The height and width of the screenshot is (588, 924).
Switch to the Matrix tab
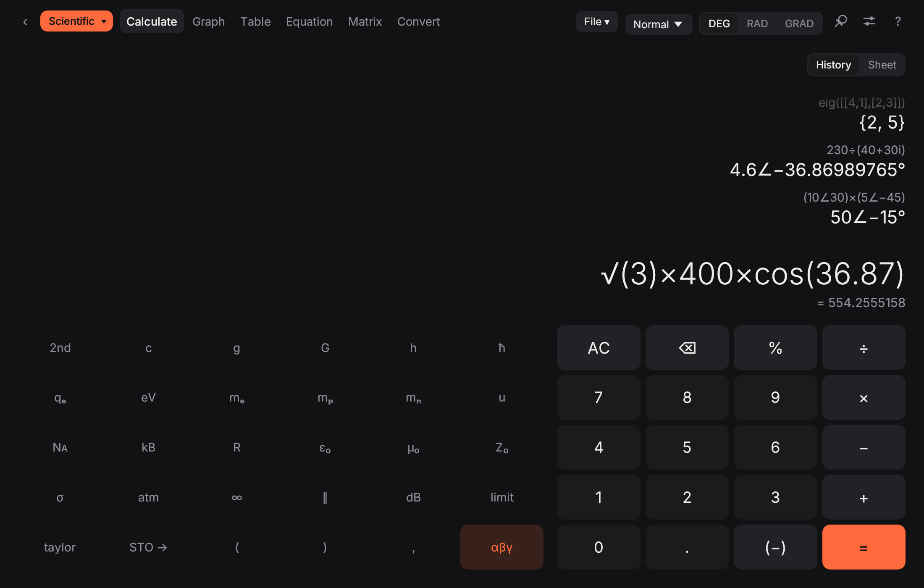[365, 21]
